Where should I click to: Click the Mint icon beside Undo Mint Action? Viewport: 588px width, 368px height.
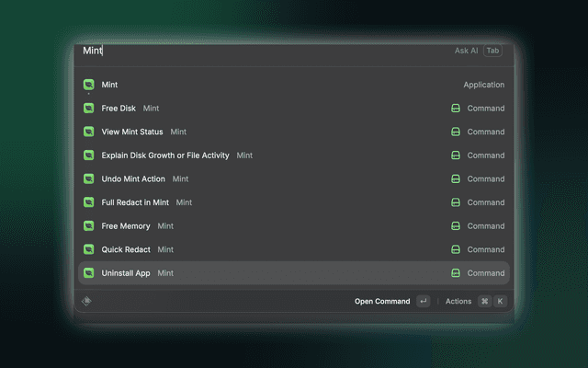tap(89, 178)
